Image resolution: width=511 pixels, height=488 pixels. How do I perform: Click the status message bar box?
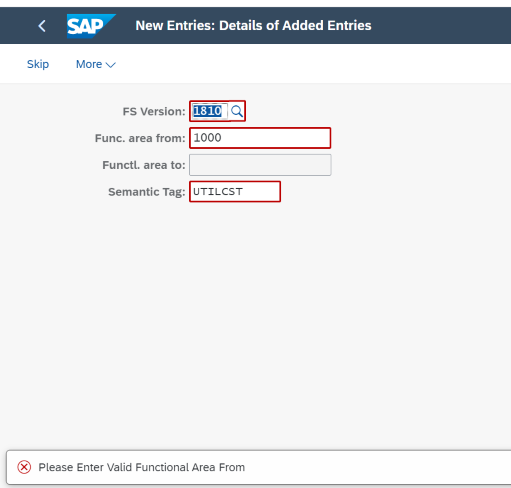[259, 467]
